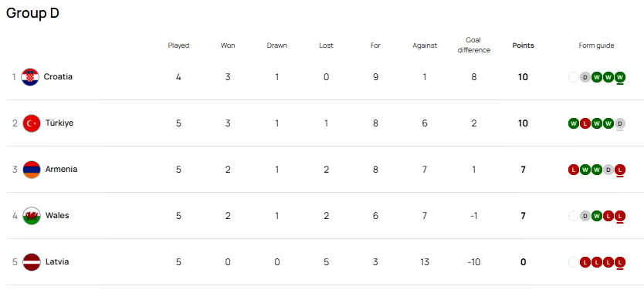Click the Group D heading
The height and width of the screenshot is (293, 644).
tap(33, 12)
